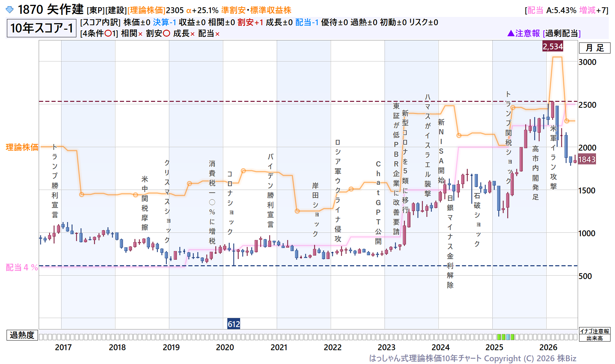Viewport: 615px width, 364px height.
Task: Click the 石破ショック event annotation
Action: pyautogui.click(x=477, y=220)
